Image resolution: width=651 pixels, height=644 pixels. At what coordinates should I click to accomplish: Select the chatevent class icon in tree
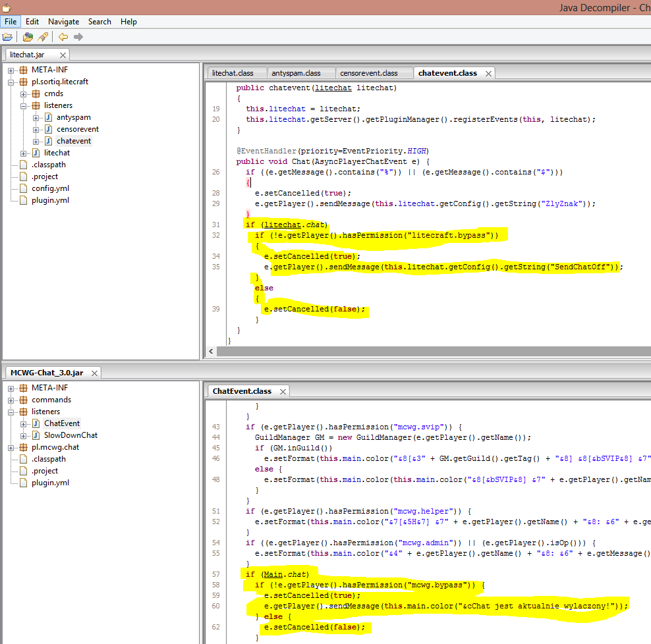pyautogui.click(x=48, y=141)
